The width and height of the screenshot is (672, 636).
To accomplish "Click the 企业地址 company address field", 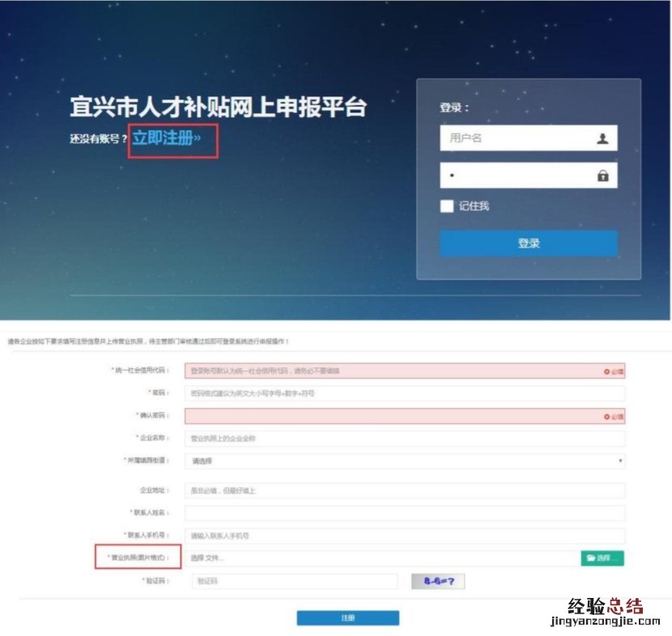I will (405, 491).
